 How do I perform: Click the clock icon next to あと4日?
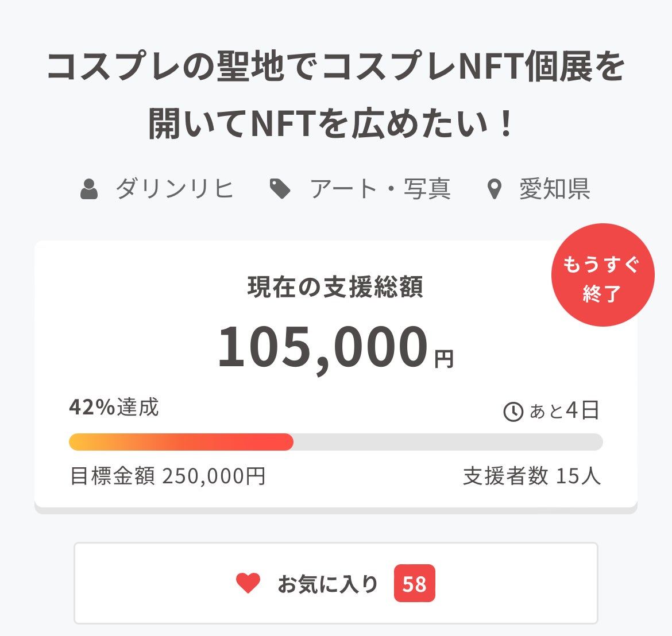513,411
